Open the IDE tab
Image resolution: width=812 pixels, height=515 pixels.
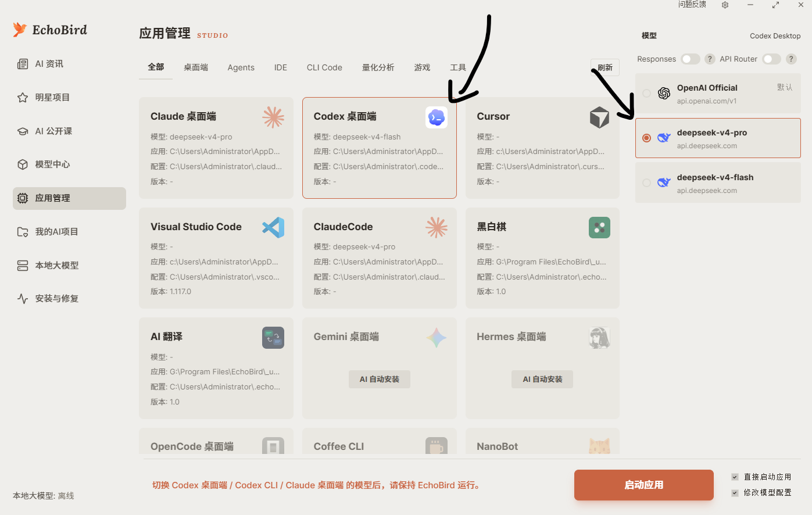pyautogui.click(x=281, y=67)
